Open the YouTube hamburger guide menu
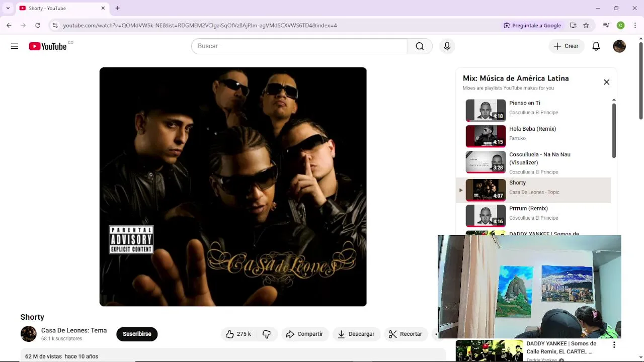 [15, 46]
